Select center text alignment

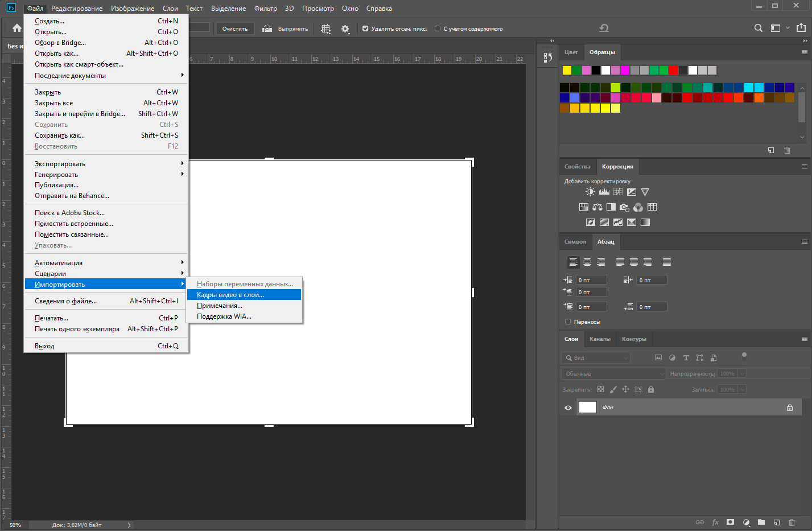pos(587,262)
